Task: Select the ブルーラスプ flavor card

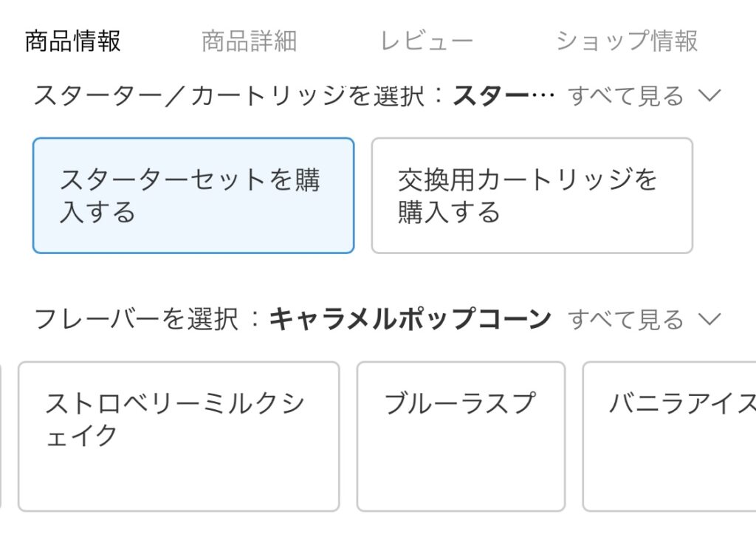Action: pos(461,436)
